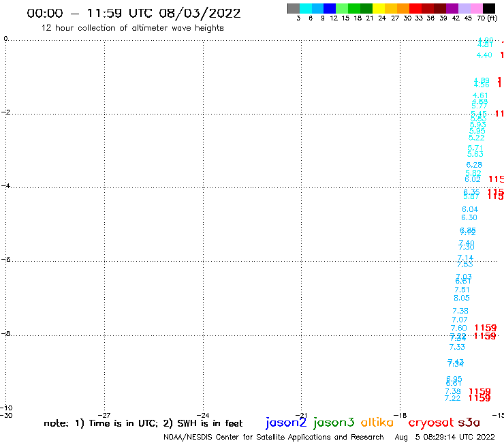Click the black swatch at scale end
504x443 pixels.
point(488,8)
